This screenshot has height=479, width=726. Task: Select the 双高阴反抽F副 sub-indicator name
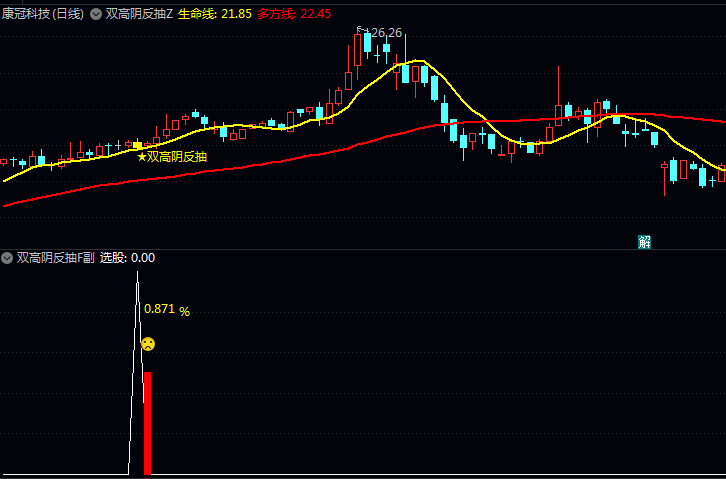[56, 258]
